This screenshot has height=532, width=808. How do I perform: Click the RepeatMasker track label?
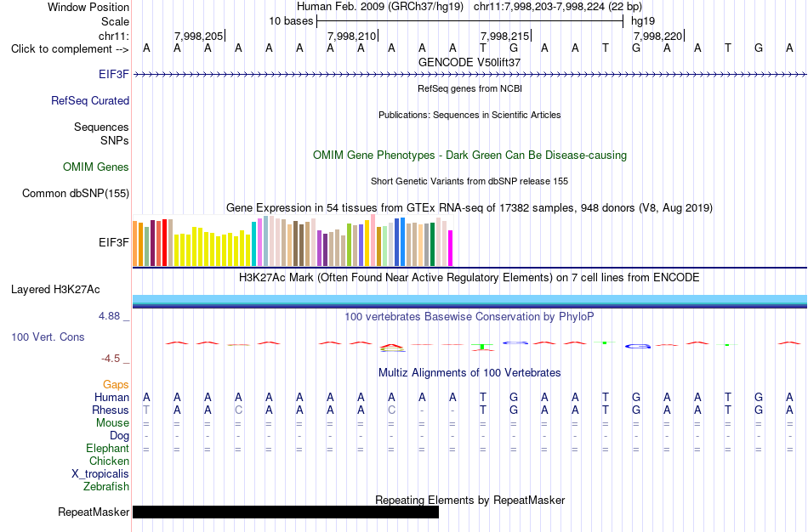pos(94,512)
